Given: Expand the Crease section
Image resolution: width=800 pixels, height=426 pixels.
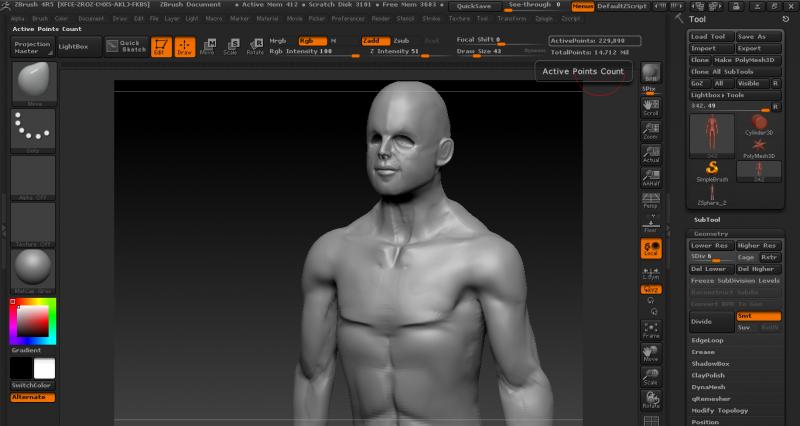Looking at the screenshot, I should pos(703,352).
